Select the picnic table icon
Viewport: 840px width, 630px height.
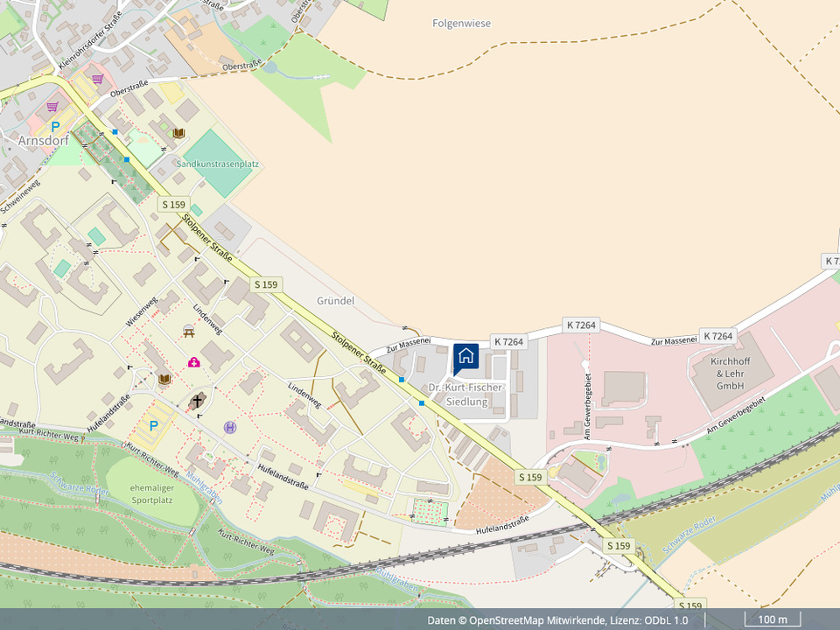(188, 330)
